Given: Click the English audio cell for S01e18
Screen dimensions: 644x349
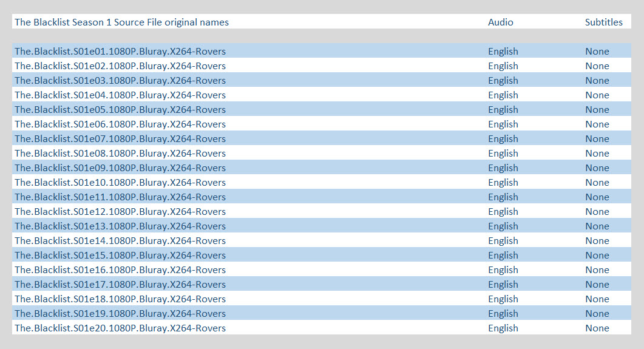Looking at the screenshot, I should point(503,299).
